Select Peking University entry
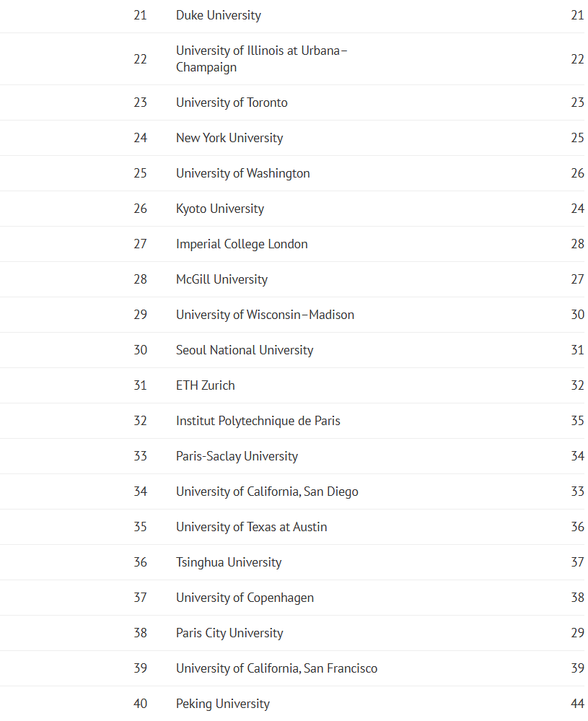This screenshot has height=721, width=588. pos(223,704)
